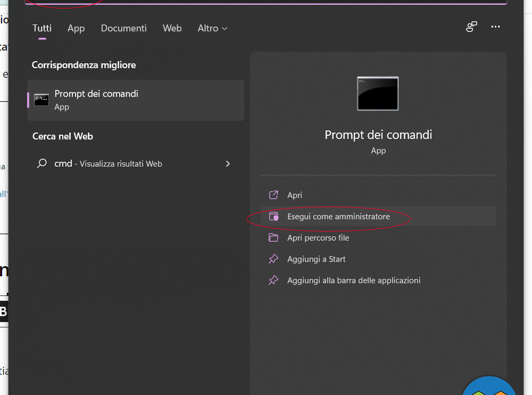This screenshot has width=532, height=395.
Task: Click the large Prompt dei comandi preview icon
Action: (378, 94)
